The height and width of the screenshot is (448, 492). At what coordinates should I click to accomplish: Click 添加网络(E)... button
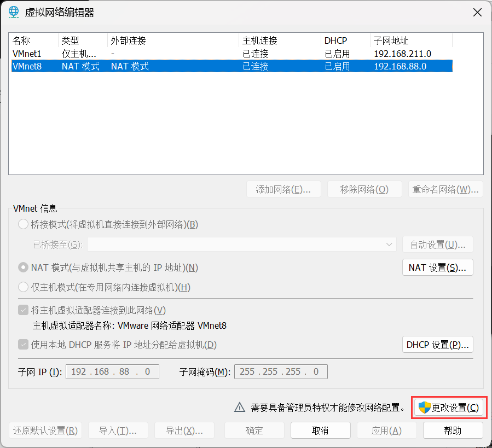click(x=283, y=189)
